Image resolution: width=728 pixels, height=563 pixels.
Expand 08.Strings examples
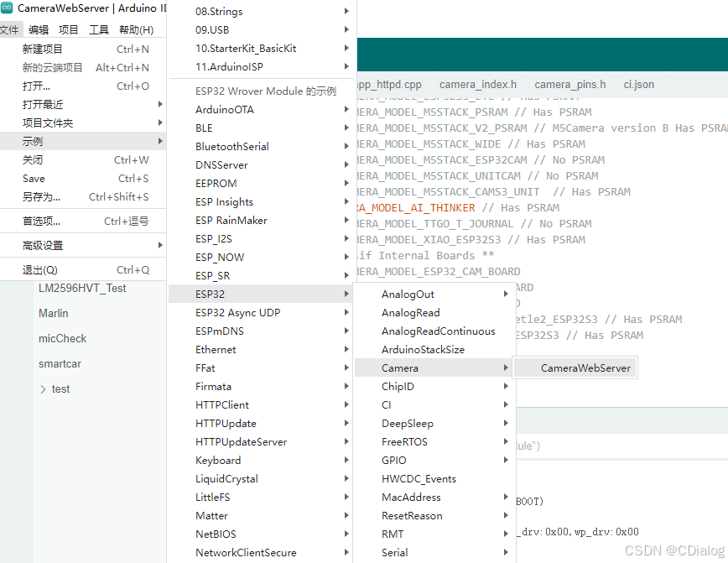[263, 11]
